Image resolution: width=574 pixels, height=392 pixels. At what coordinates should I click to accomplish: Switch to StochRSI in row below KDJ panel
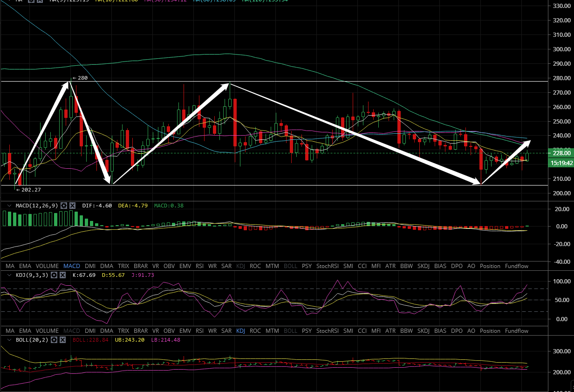click(327, 331)
